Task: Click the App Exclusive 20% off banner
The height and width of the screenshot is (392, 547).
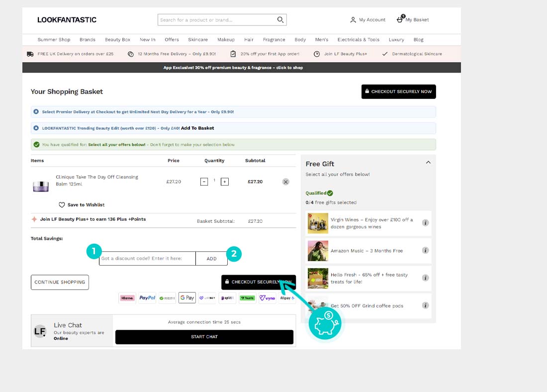Action: coord(241,67)
